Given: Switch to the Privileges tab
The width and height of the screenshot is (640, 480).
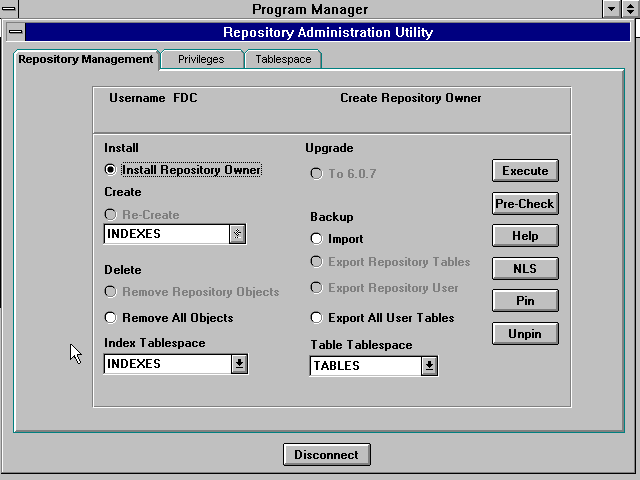Looking at the screenshot, I should tap(201, 59).
